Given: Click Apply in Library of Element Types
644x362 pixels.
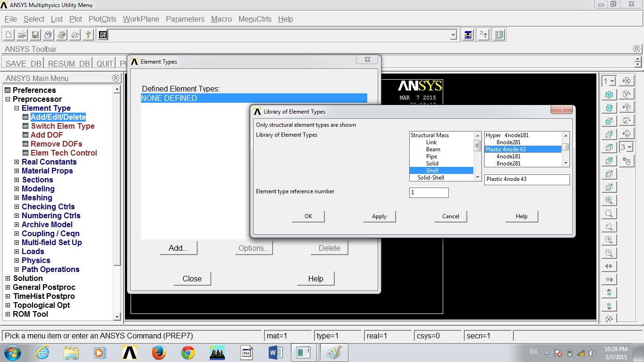Looking at the screenshot, I should point(379,216).
